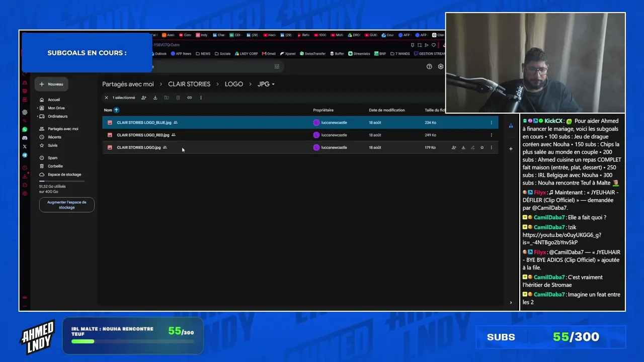
Task: Go to Partagés avec moi breadcrumb
Action: pyautogui.click(x=128, y=84)
